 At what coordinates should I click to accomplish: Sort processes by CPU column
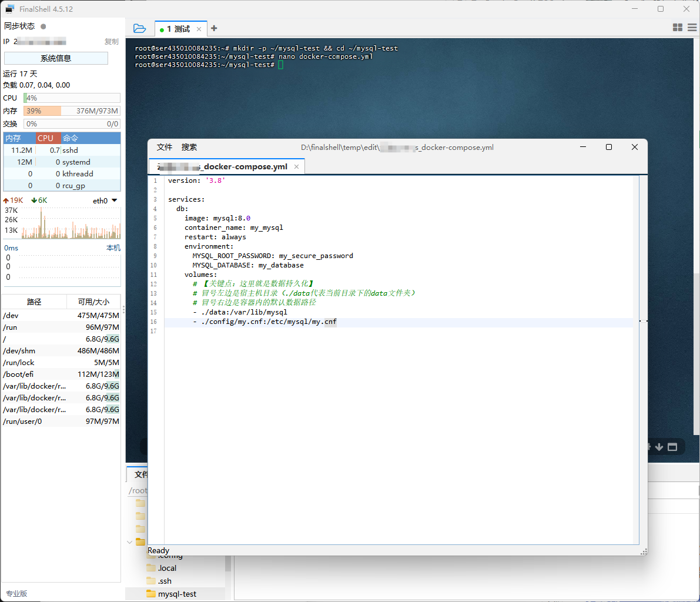45,138
